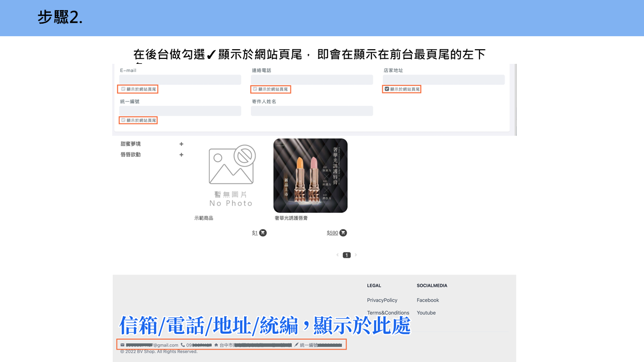The width and height of the screenshot is (644, 362).
Task: Click the $590 price link
Action: pos(333,233)
